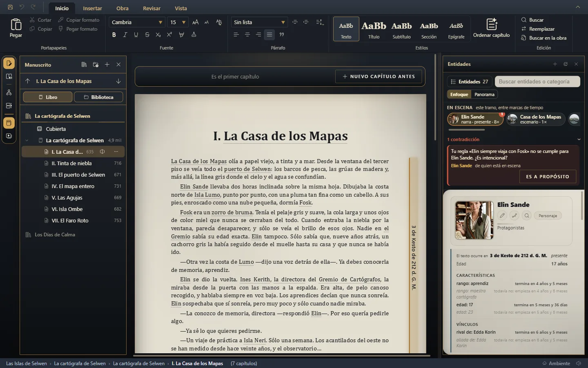Open the hierarchy diagram icon in the side rail

[9, 92]
